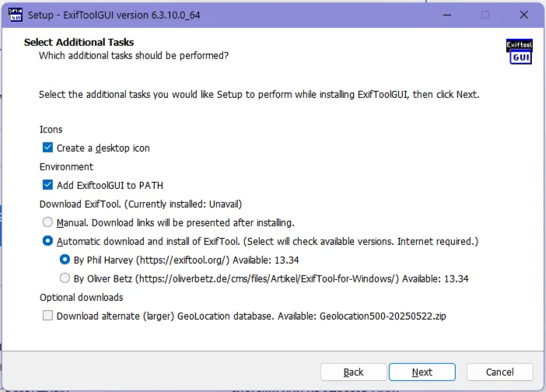Toggle Create a desktop icon checkbox
The image size is (546, 392).
point(47,148)
